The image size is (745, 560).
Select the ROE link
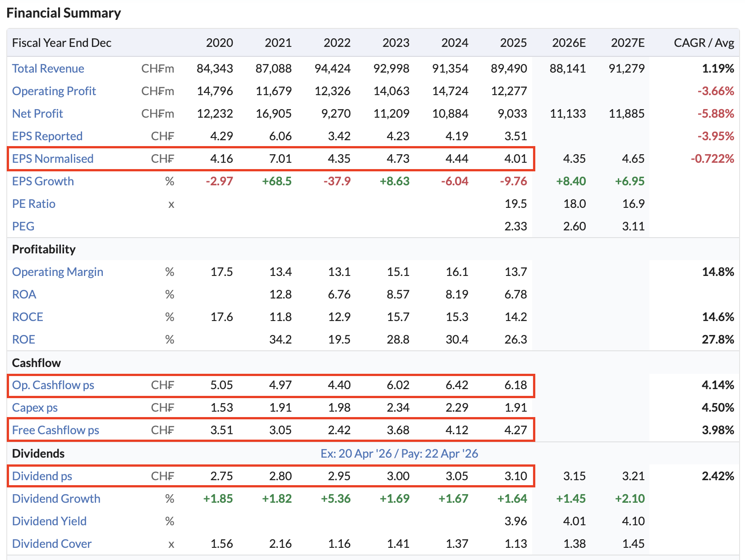(23, 340)
